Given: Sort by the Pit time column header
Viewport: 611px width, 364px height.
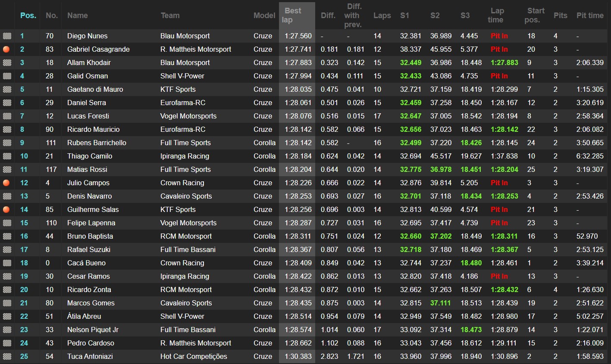Looking at the screenshot, I should pos(590,16).
